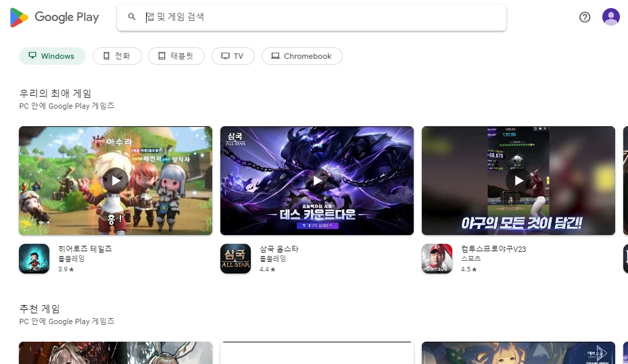Play the 삼국 올스타 trailer video
Screen dimensions: 628x364
point(317,181)
